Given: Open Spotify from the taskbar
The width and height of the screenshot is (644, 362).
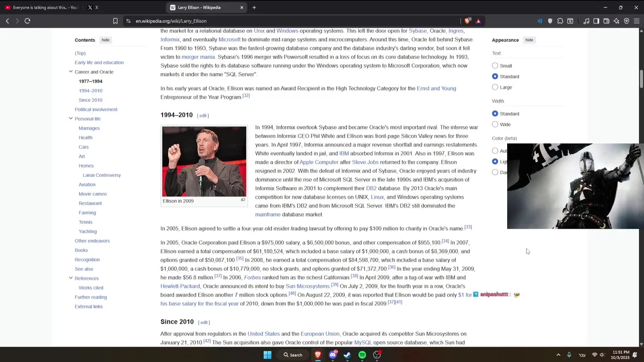Looking at the screenshot, I should coord(362,355).
